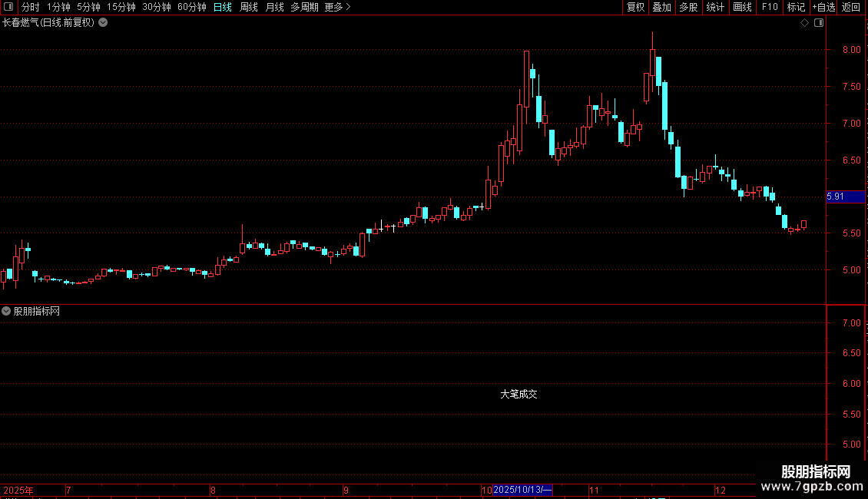
Task: Select the 30分钟 period
Action: [156, 7]
